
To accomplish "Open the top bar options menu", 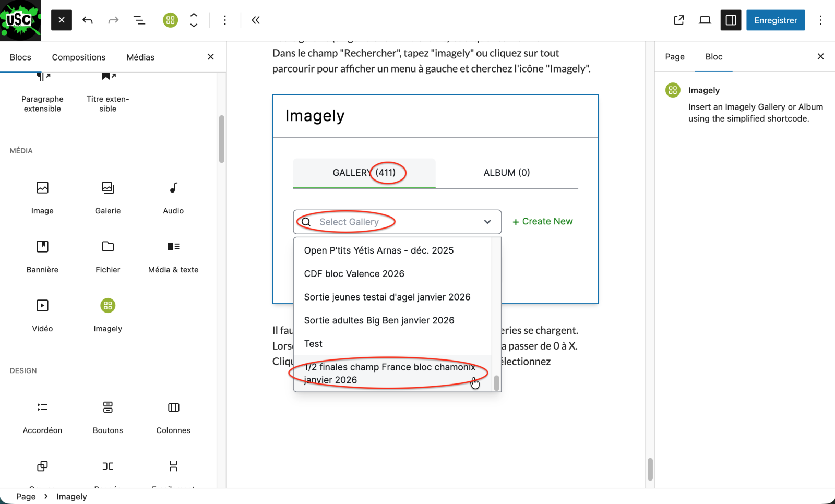I will click(820, 20).
